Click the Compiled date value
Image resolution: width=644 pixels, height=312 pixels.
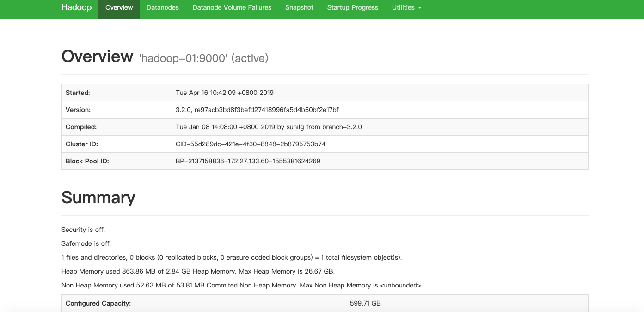pos(269,127)
